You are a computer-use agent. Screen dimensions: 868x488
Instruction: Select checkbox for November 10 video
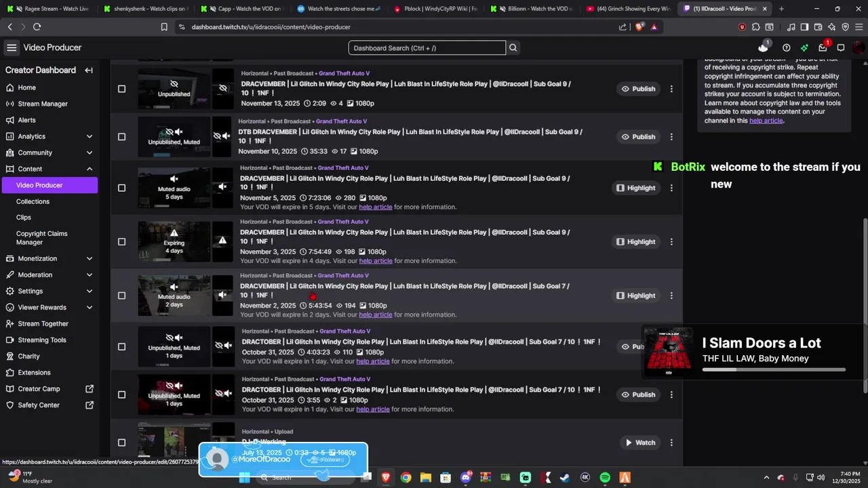point(121,137)
